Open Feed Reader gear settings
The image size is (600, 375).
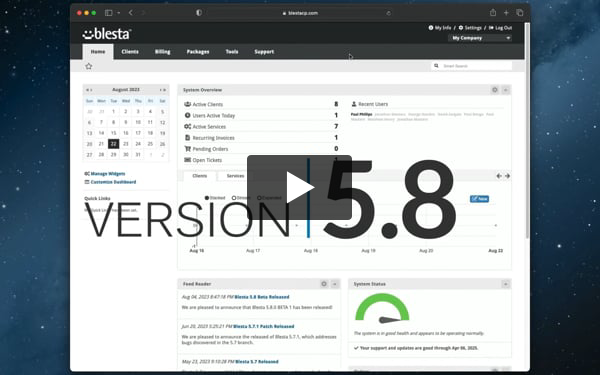(324, 284)
